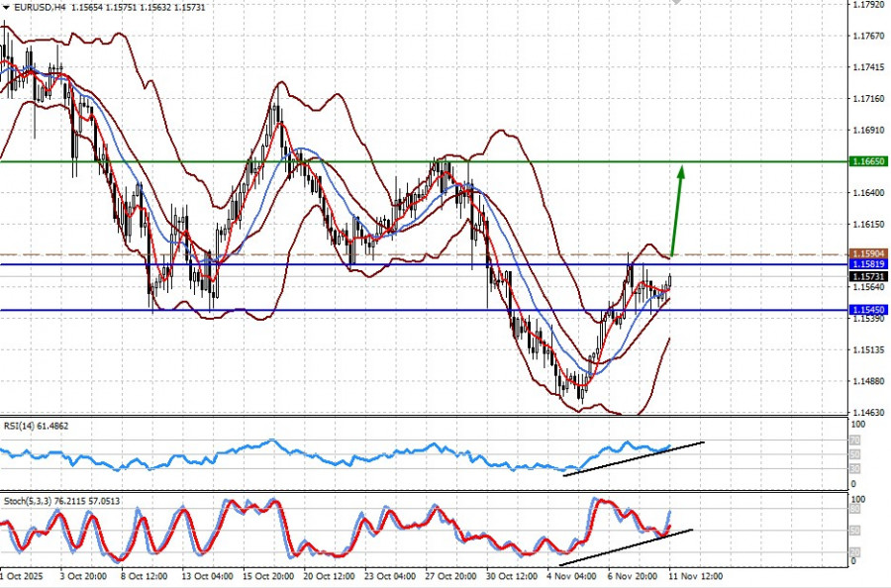The width and height of the screenshot is (891, 588).
Task: Click the 11 Nov 12:00 time label
Action: click(x=696, y=576)
